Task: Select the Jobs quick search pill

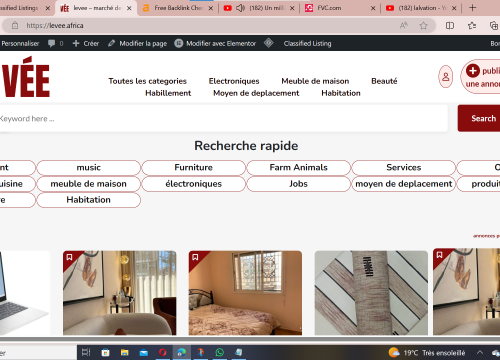Action: pyautogui.click(x=299, y=184)
